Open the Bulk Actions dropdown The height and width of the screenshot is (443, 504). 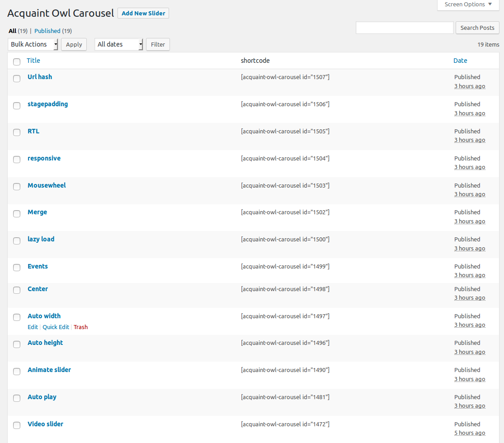[33, 44]
